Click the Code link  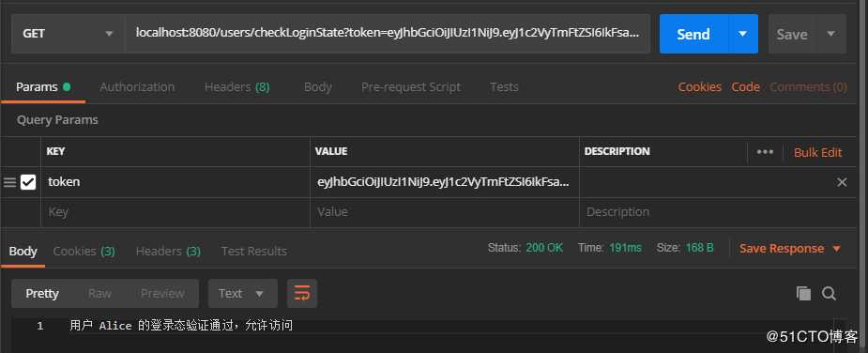click(746, 87)
